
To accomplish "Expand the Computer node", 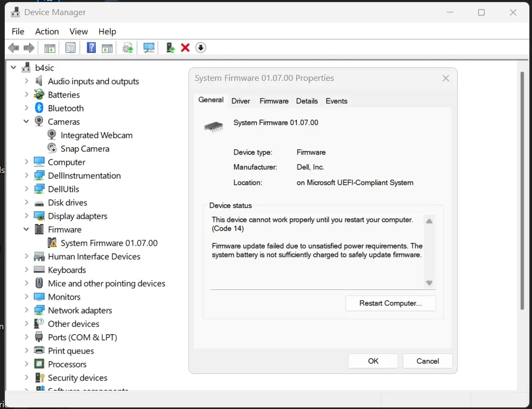I will tap(26, 162).
